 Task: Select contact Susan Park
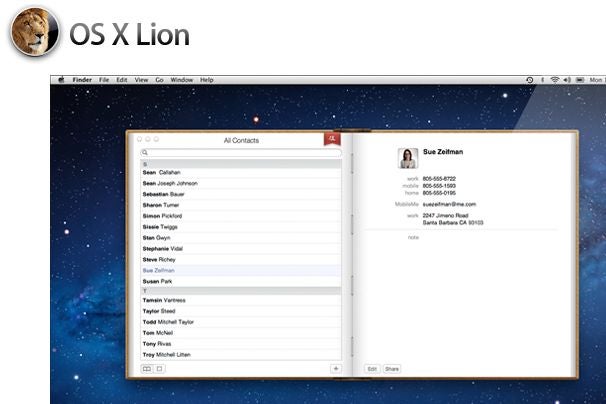241,281
